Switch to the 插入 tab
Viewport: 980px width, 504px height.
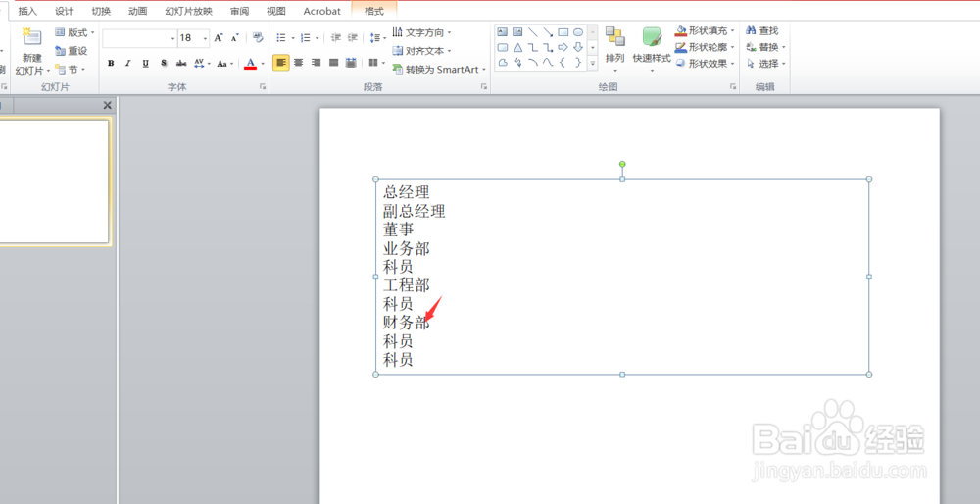[x=27, y=11]
